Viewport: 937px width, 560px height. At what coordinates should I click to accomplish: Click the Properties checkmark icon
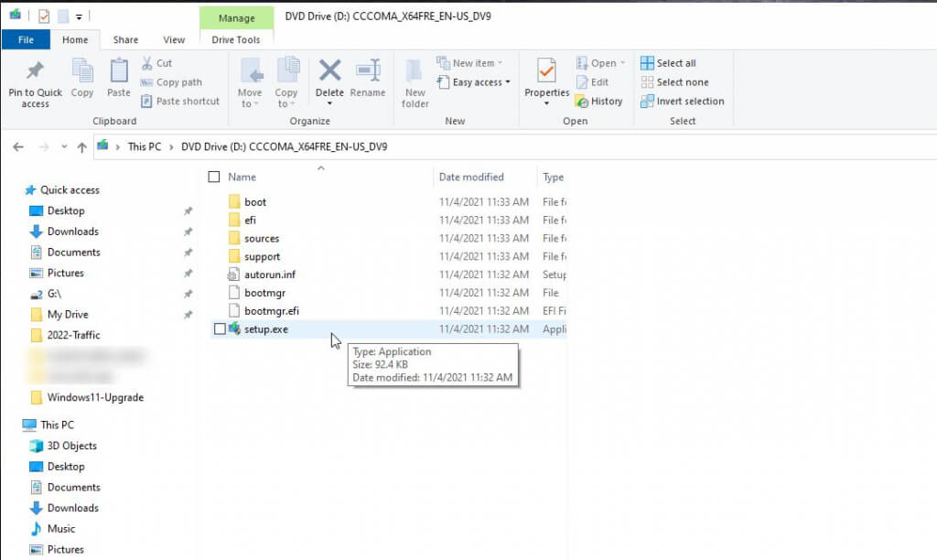point(546,70)
